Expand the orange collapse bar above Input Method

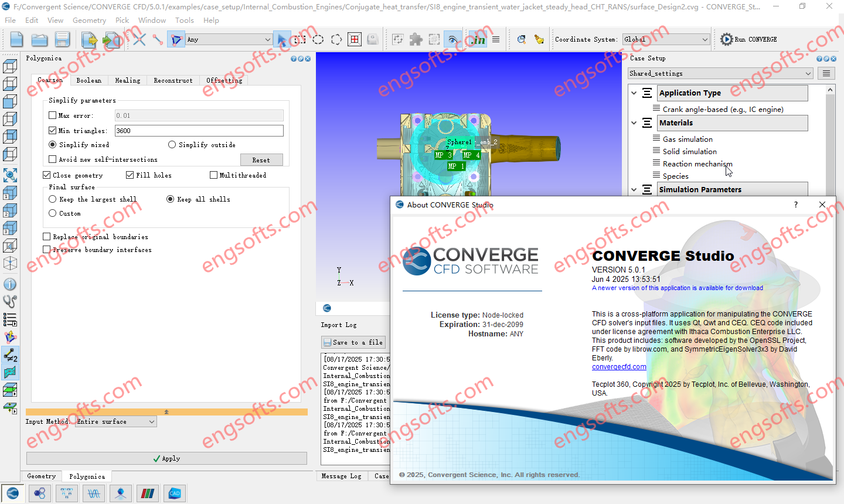[x=166, y=412]
